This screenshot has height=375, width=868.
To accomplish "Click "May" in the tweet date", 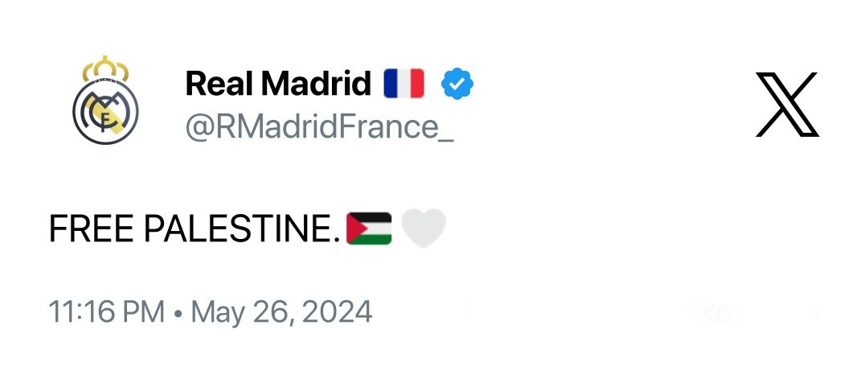I will pyautogui.click(x=219, y=312).
